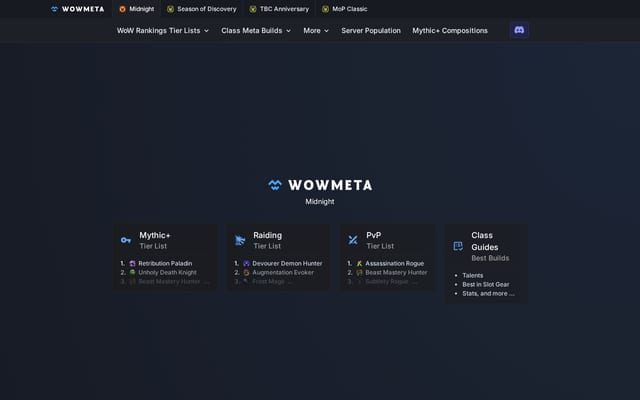Click the Mythic+ key icon
Image resolution: width=640 pixels, height=400 pixels.
126,240
